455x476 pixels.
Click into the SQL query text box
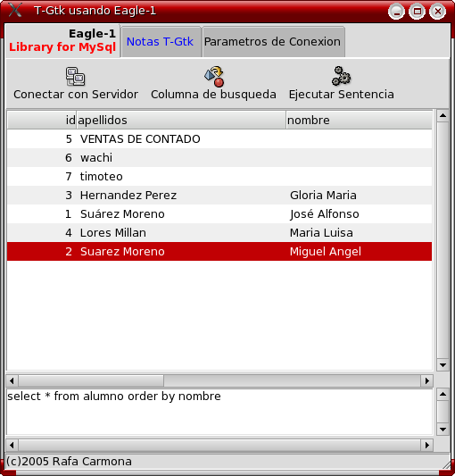(x=219, y=412)
